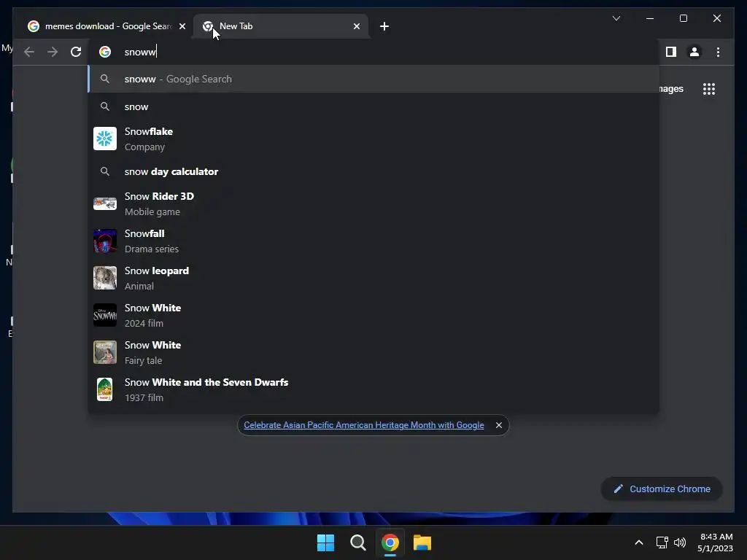Viewport: 747px width, 560px height.
Task: Choose Snow White 2024 film suggestion
Action: pos(373,315)
